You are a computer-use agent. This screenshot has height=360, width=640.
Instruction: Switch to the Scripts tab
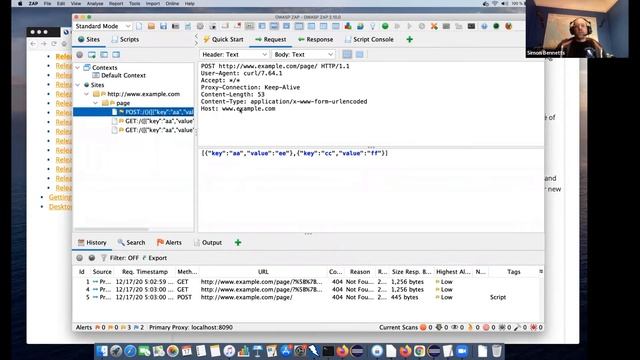click(125, 40)
